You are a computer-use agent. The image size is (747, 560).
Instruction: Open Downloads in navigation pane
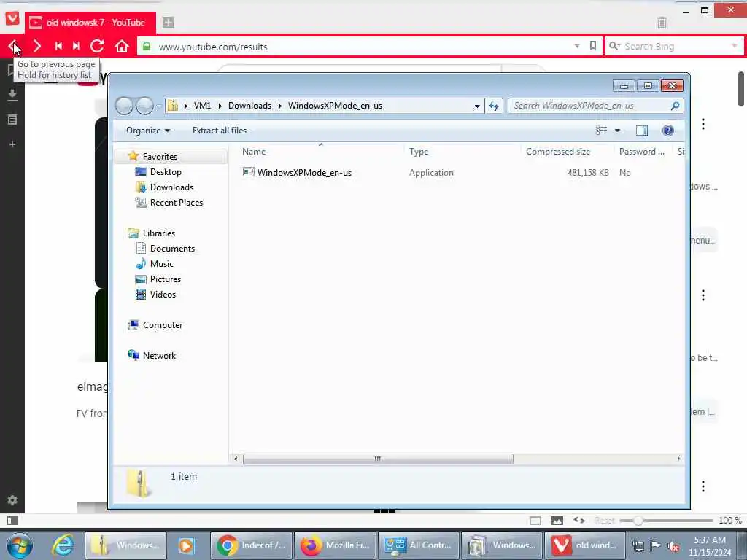pos(171,187)
